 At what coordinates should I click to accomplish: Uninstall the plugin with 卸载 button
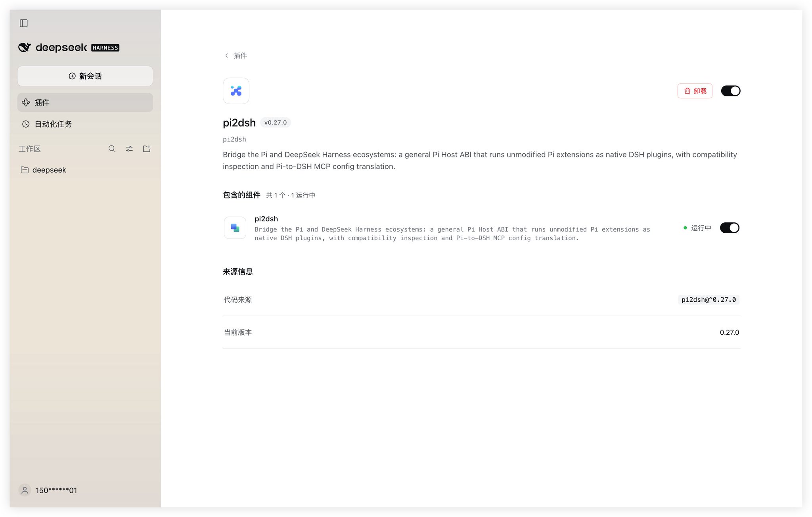[x=695, y=91]
